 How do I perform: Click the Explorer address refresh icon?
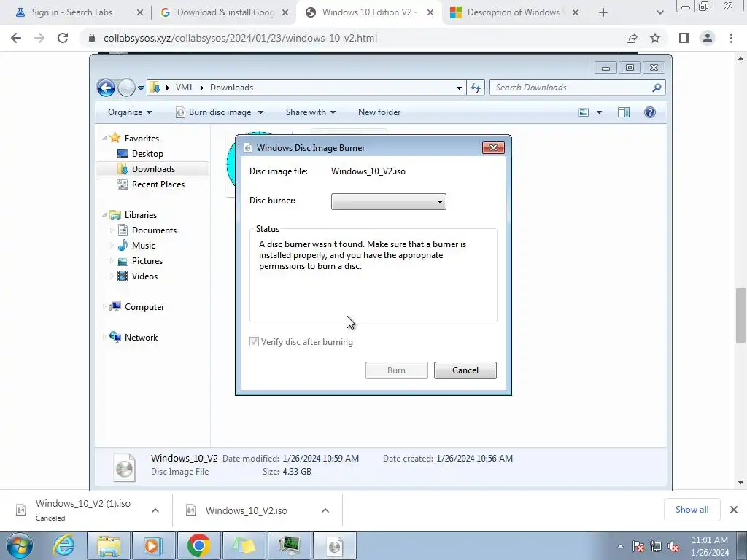point(476,87)
